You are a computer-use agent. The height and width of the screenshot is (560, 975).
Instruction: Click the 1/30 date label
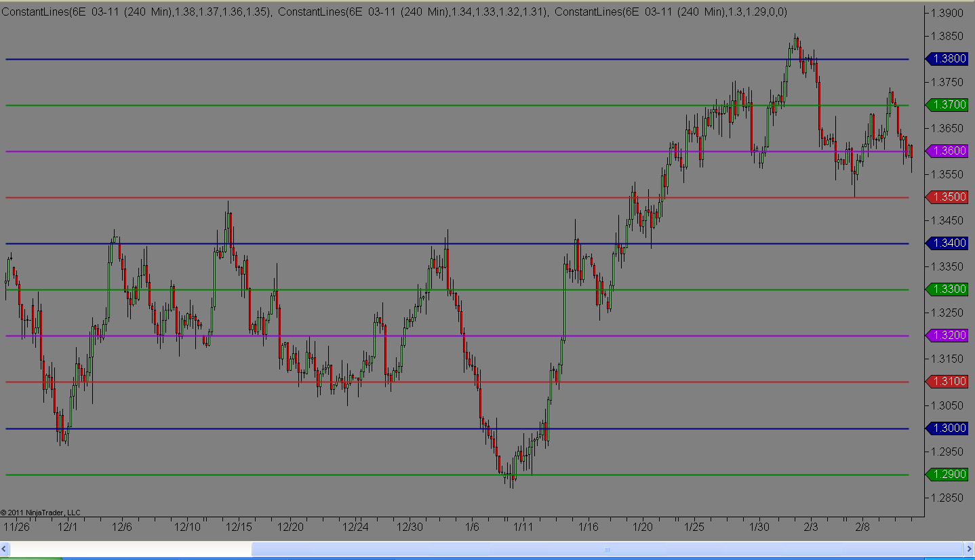759,527
